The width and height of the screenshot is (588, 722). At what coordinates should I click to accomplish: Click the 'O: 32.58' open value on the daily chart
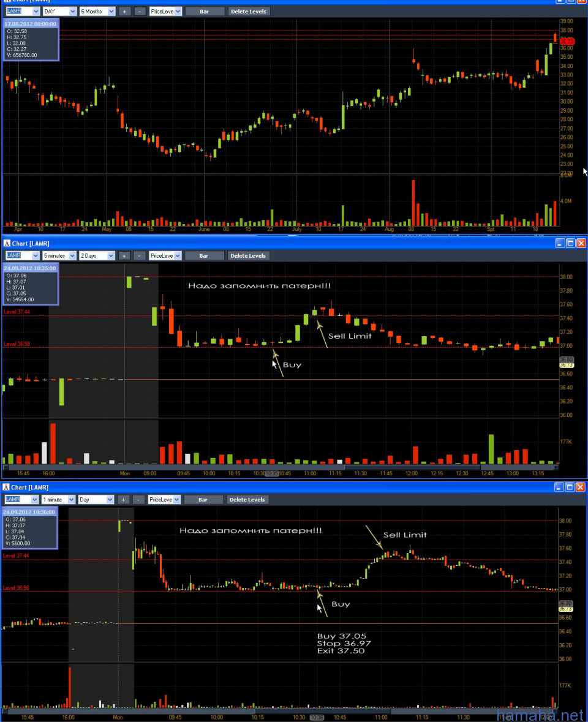(x=17, y=31)
